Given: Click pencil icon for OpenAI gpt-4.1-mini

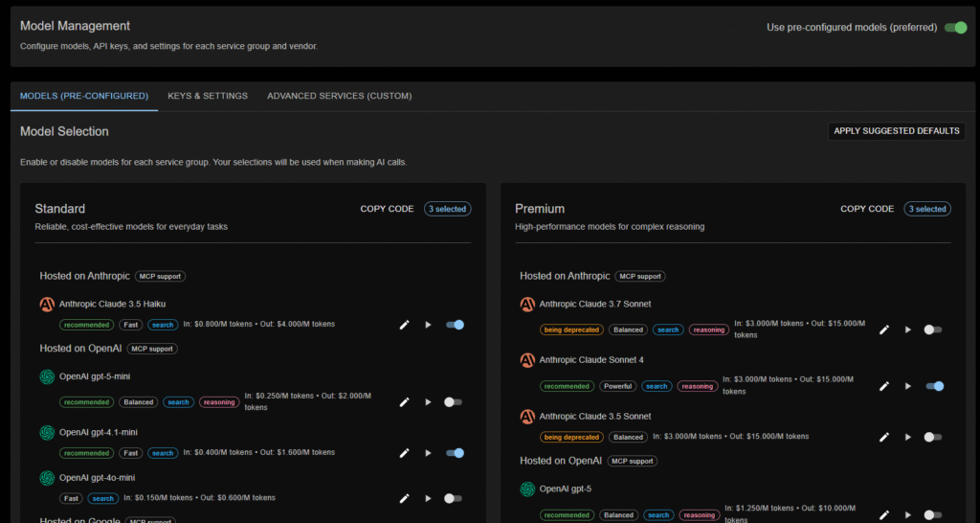Looking at the screenshot, I should point(404,453).
